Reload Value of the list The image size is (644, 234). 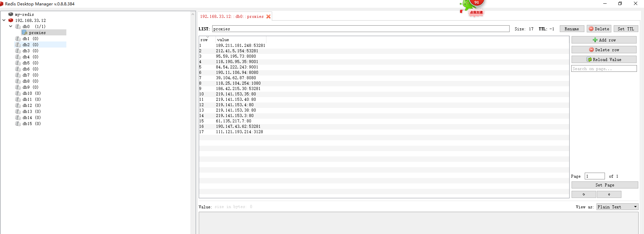(604, 59)
